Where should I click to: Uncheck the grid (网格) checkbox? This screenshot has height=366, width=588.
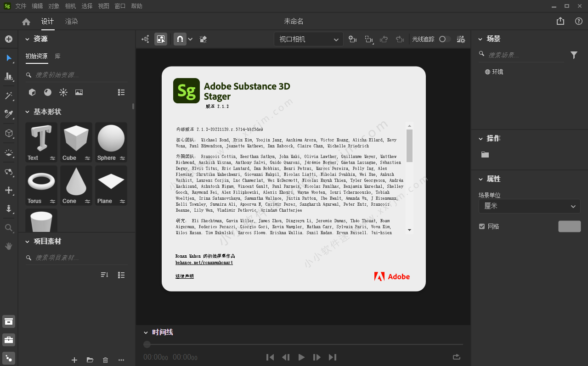[x=482, y=226]
